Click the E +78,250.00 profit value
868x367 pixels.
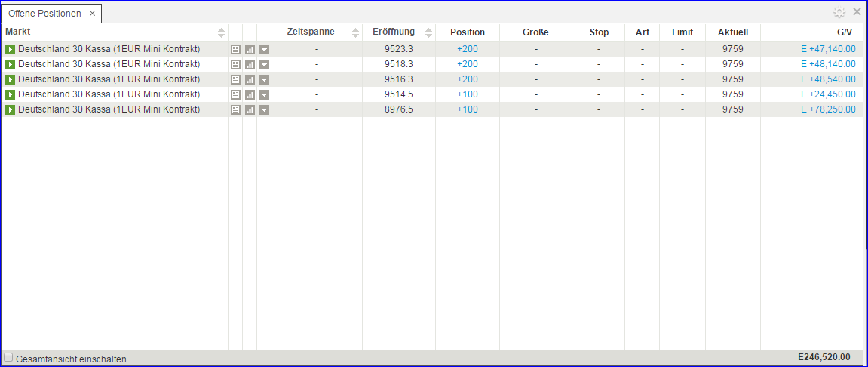pos(828,109)
